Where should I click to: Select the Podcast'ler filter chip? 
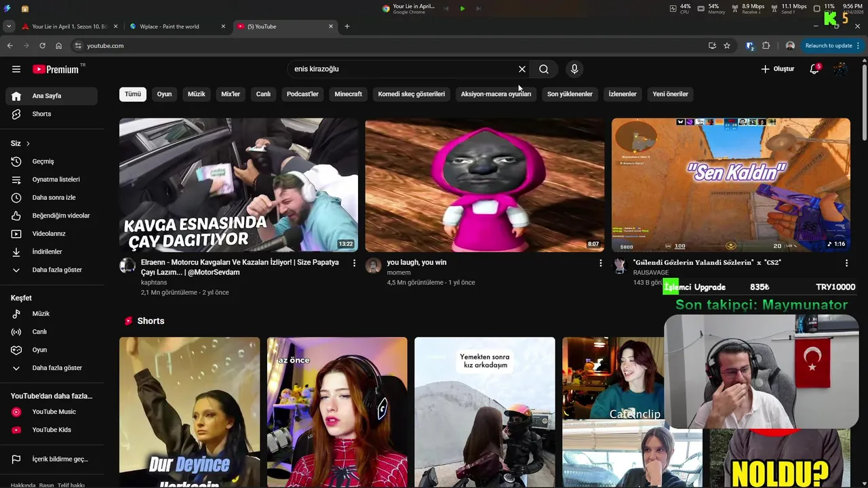(x=302, y=94)
